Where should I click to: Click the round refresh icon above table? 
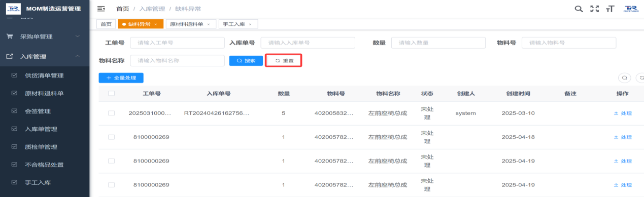(640, 78)
